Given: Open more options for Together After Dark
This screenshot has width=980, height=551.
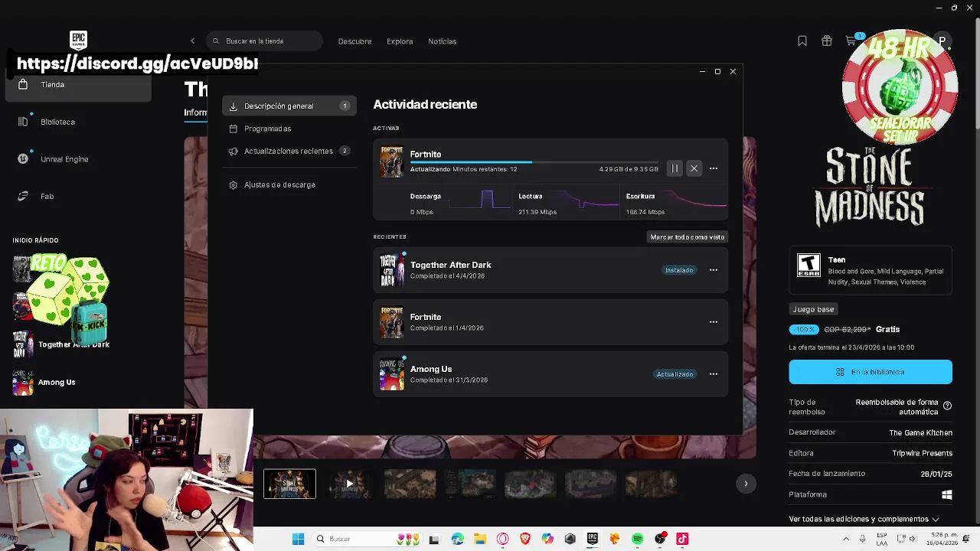Looking at the screenshot, I should (714, 270).
